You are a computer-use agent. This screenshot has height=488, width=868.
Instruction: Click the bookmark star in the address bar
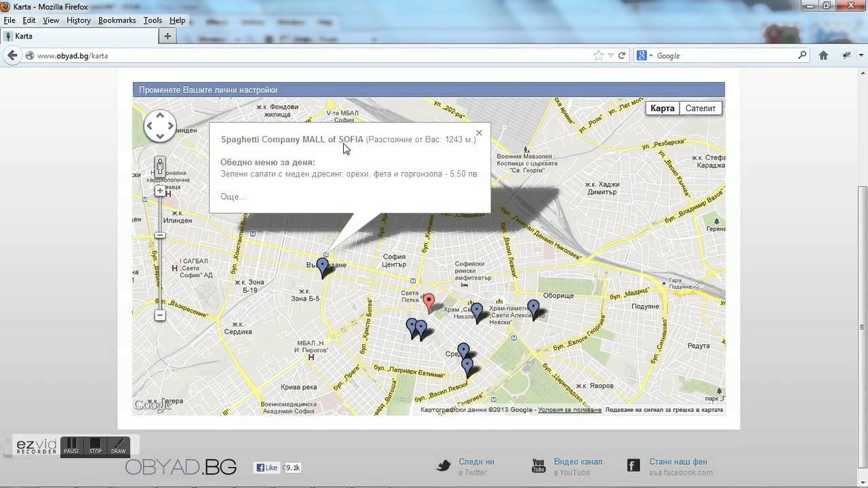point(598,56)
